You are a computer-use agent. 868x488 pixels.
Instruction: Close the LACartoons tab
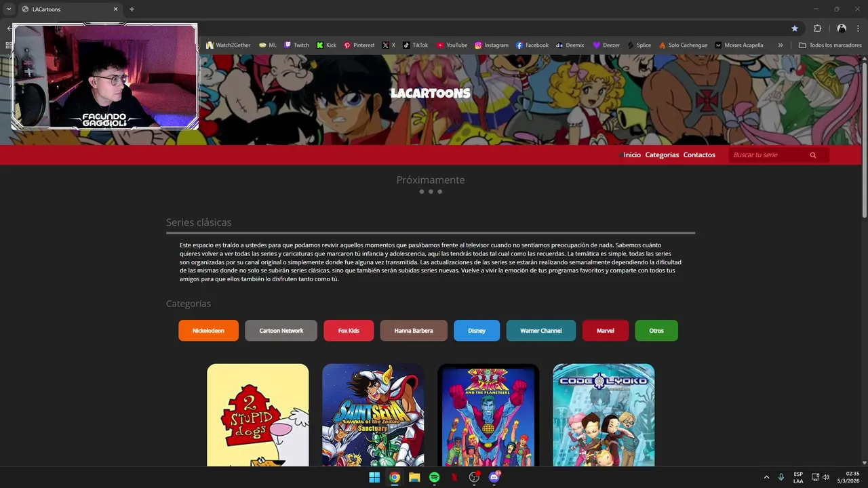pos(115,9)
